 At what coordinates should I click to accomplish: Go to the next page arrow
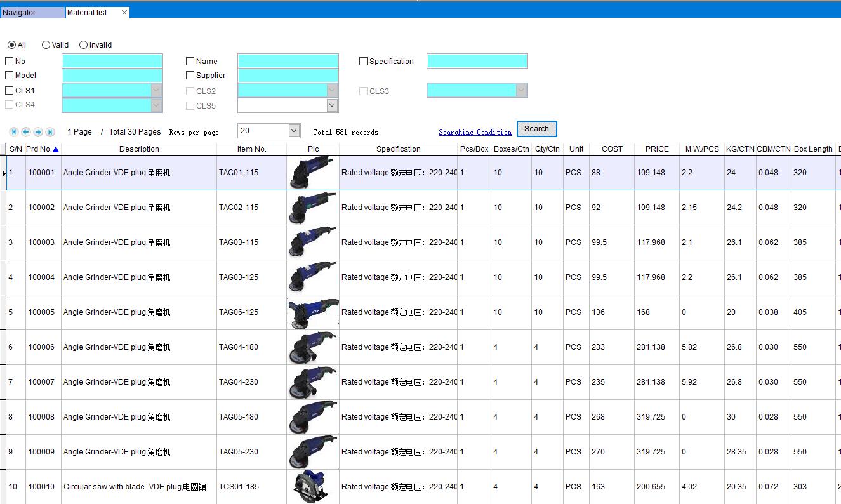pos(38,132)
